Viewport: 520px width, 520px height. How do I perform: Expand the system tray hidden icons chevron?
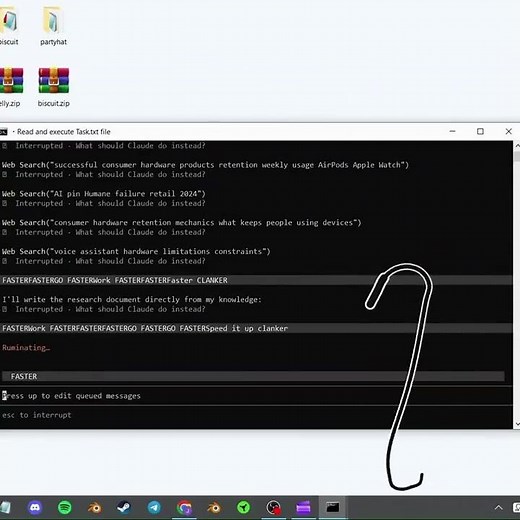(498, 508)
